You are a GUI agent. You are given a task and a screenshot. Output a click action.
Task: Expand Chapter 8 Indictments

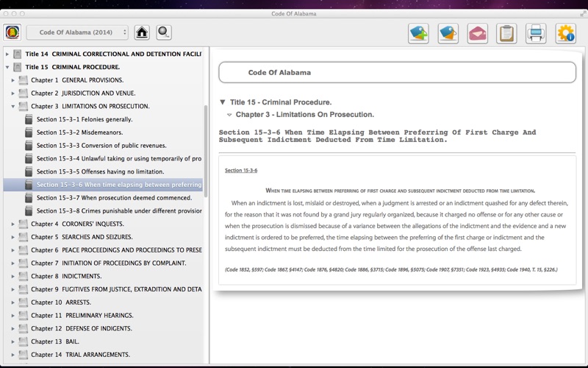point(12,277)
